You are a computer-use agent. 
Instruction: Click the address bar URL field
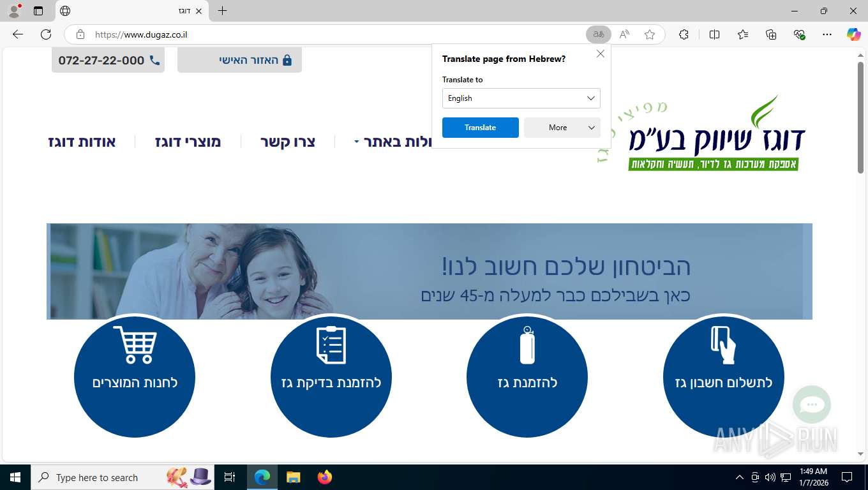tap(332, 34)
